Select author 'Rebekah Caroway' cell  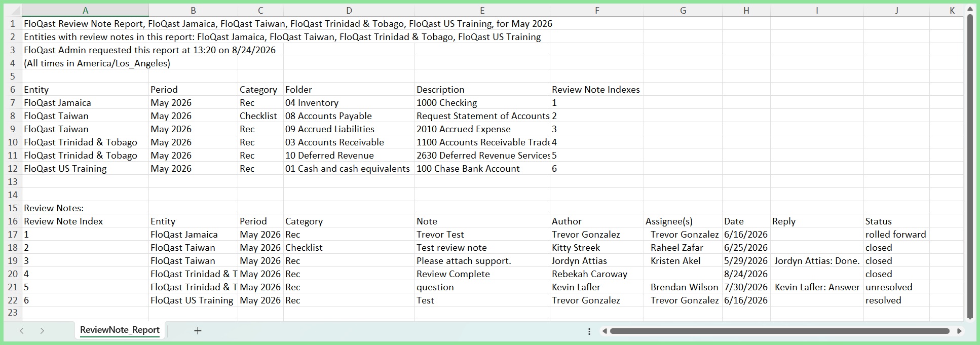(x=596, y=274)
